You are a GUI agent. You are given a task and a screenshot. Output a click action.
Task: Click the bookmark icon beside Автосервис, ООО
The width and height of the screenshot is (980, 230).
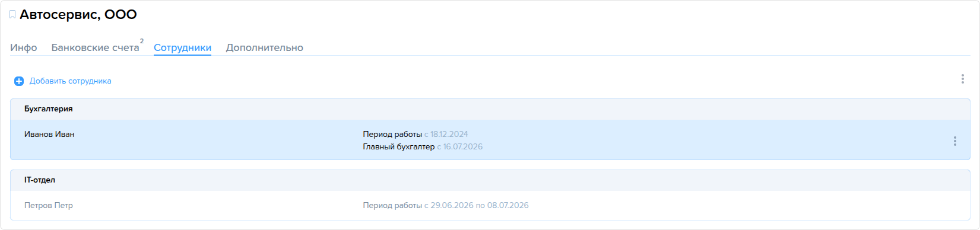coord(12,15)
